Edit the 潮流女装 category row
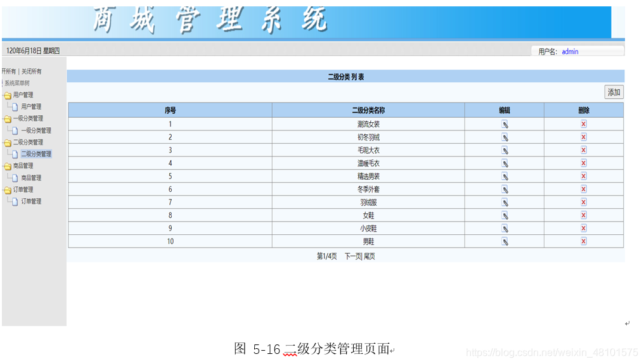The height and width of the screenshot is (364, 644). click(505, 124)
